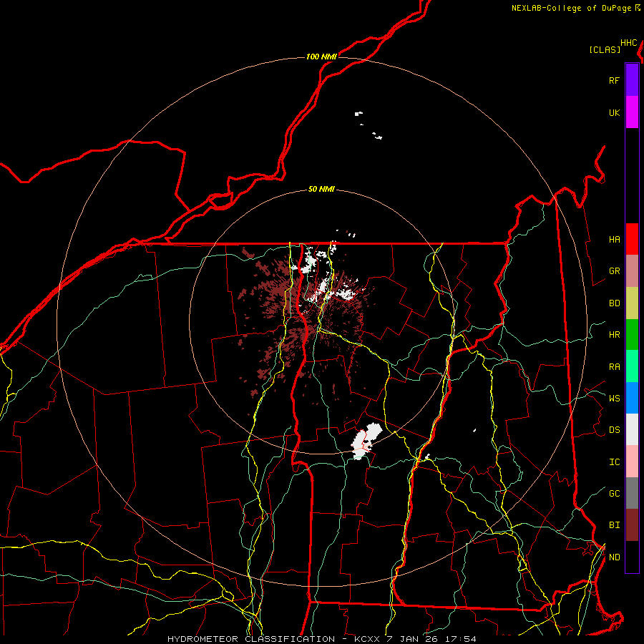This screenshot has width=644, height=644.
Task: Click the large dry snow echo south of radar
Action: pos(366,441)
